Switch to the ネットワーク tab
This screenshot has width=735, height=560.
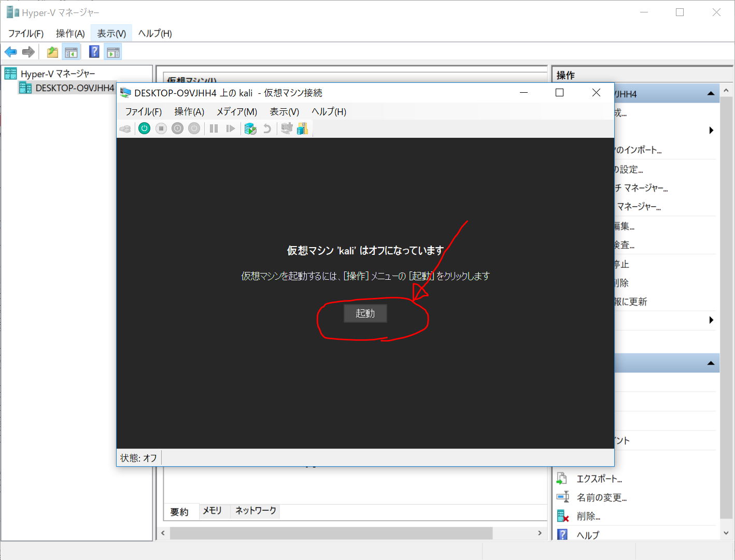coord(256,511)
